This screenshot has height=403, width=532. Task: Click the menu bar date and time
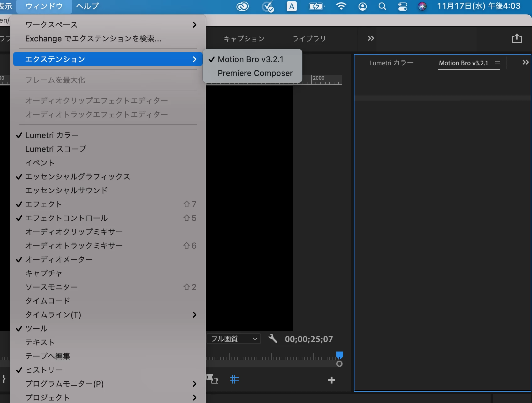479,6
